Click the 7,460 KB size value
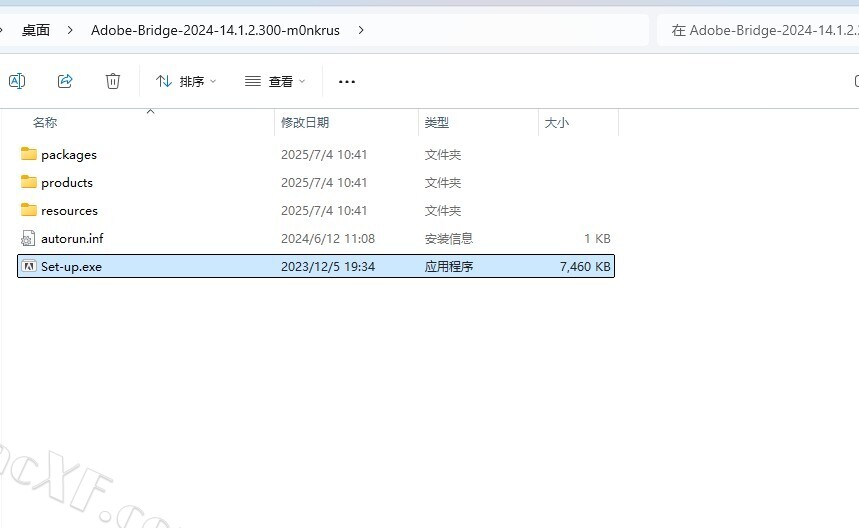 point(585,267)
